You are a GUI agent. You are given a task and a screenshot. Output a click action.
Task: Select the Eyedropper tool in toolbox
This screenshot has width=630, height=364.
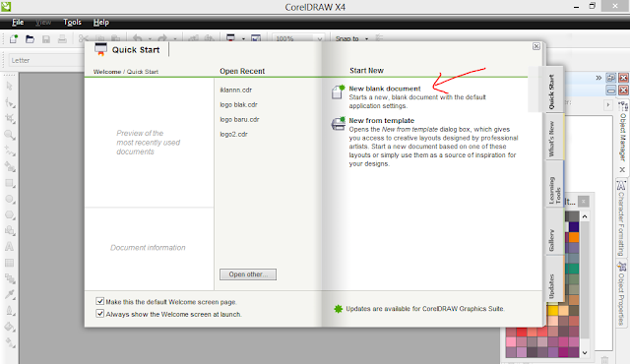pyautogui.click(x=10, y=295)
